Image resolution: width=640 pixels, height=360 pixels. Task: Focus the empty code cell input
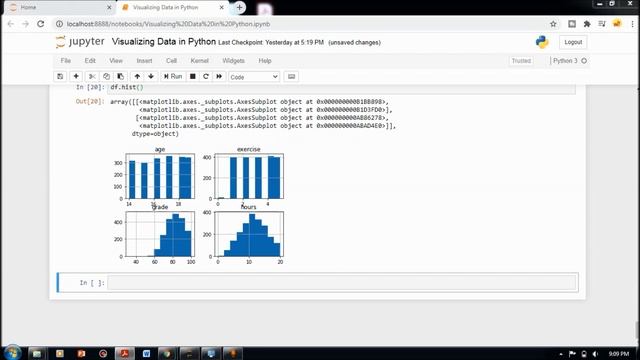click(x=342, y=282)
